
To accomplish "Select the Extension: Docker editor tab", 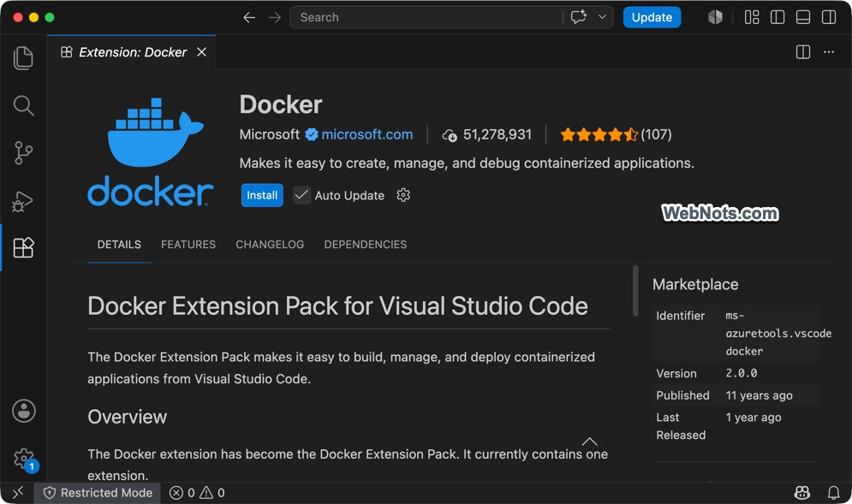I will click(132, 52).
